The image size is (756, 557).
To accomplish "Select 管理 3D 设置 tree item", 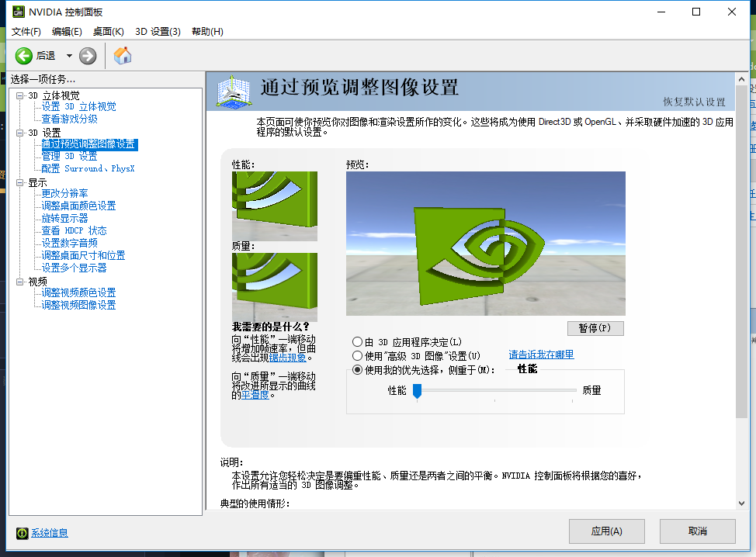I will click(69, 156).
